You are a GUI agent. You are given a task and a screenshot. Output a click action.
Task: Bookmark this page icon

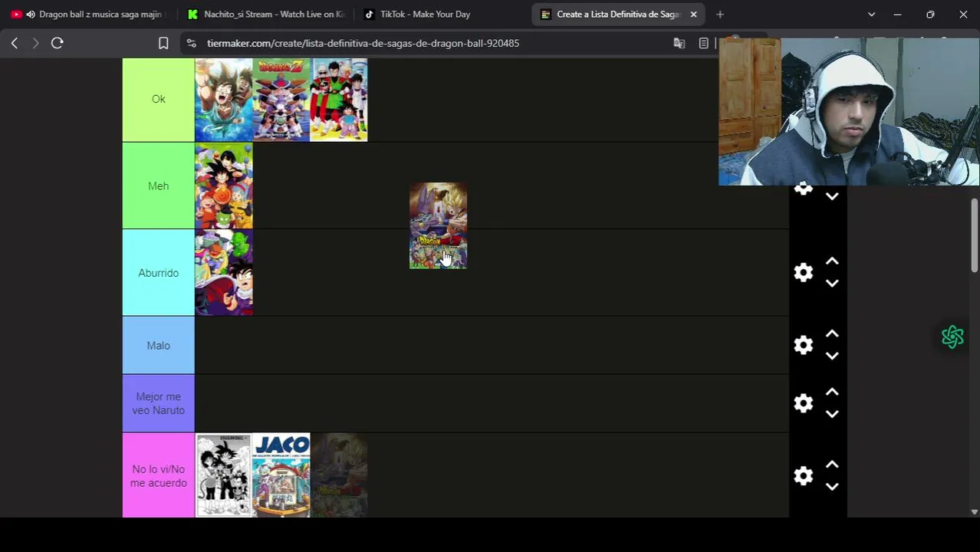click(x=163, y=44)
